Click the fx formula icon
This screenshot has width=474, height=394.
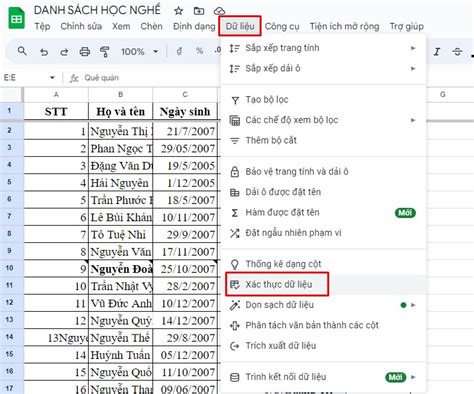[x=74, y=78]
